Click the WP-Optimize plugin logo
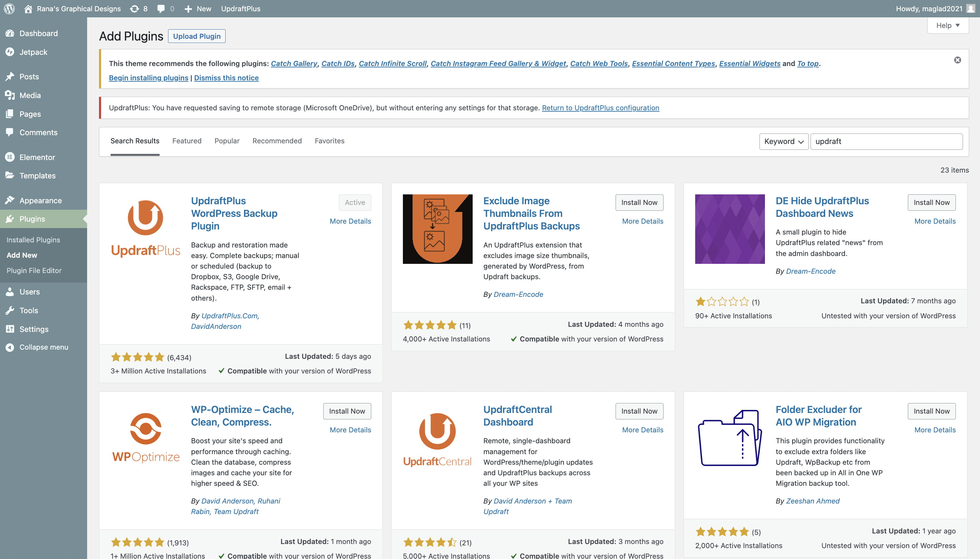This screenshot has height=559, width=980. click(x=145, y=438)
